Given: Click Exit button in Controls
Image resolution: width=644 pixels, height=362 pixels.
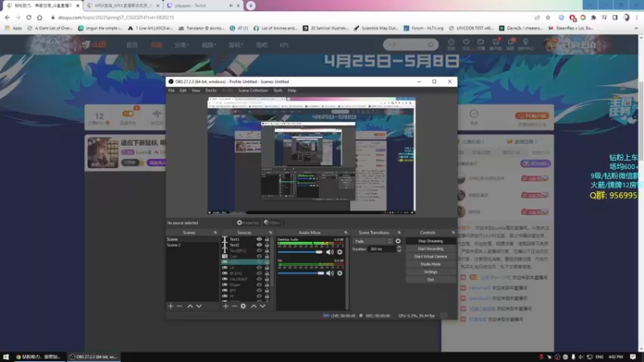Looking at the screenshot, I should click(431, 279).
